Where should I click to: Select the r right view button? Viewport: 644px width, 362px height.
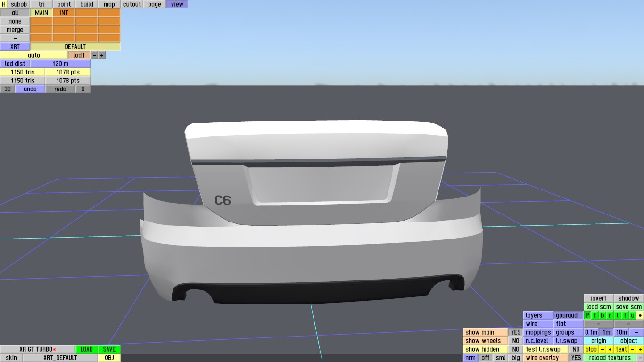610,315
